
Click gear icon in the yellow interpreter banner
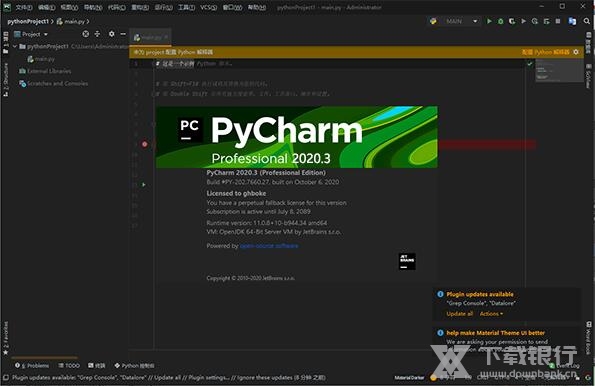[576, 52]
